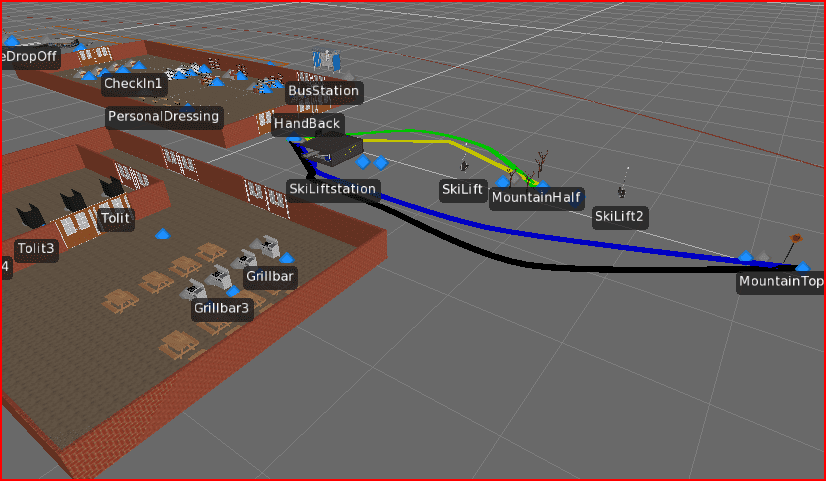
Task: Select the Tolit3 label
Action: coord(37,251)
